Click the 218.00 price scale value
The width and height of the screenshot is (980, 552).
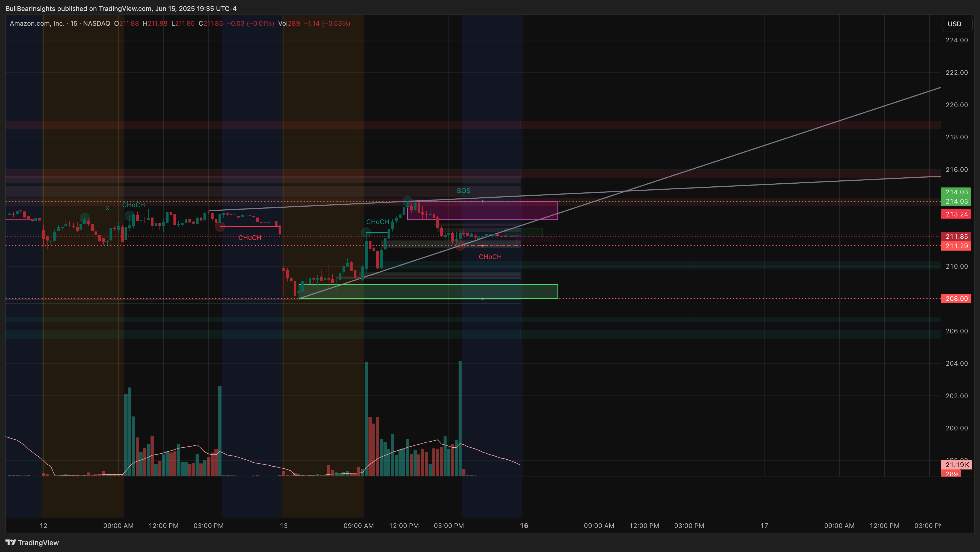click(957, 137)
